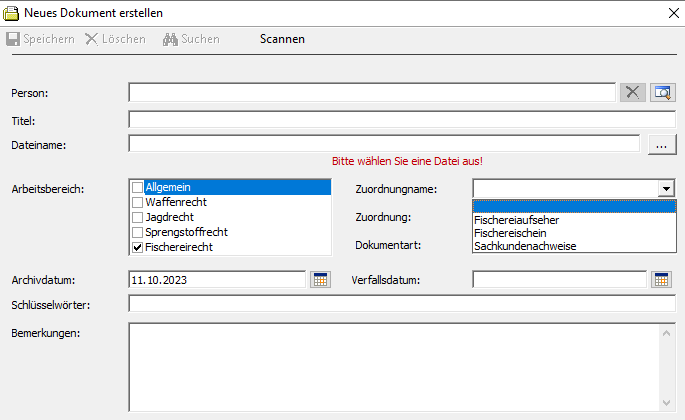Viewport: 685px width, 420px height.
Task: Choose Fischereischein in the dropdown list
Action: [x=510, y=233]
